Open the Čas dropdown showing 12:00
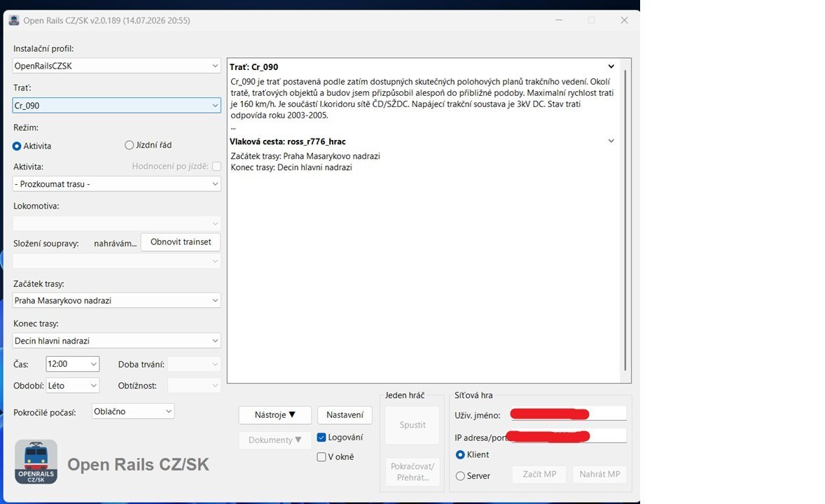This screenshot has width=825, height=504. point(73,364)
